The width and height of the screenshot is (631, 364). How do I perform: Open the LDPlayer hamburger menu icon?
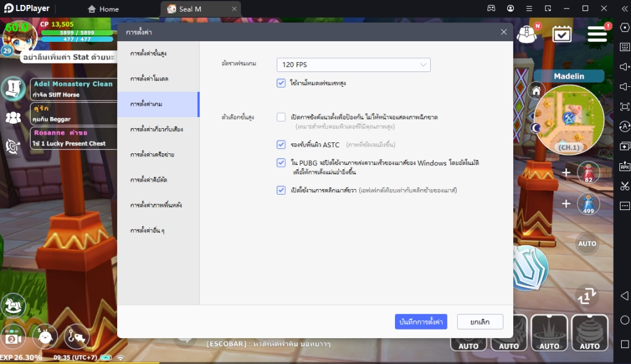pos(529,9)
